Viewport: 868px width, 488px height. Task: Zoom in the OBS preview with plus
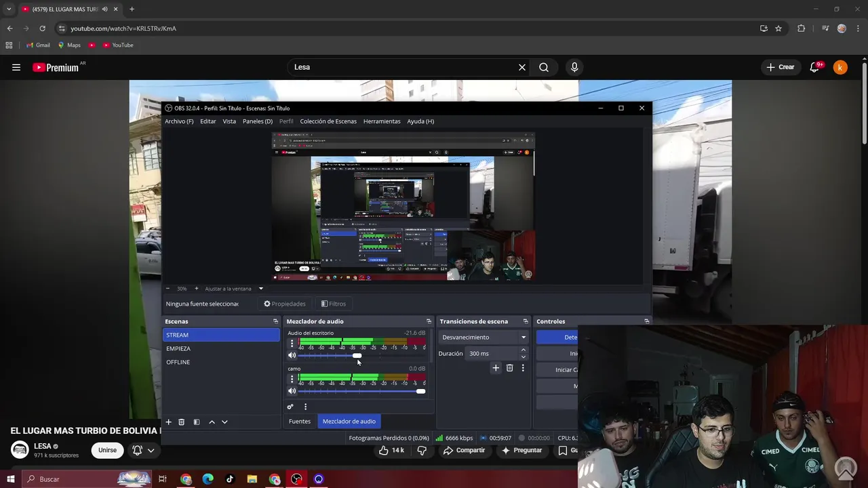[x=197, y=289]
